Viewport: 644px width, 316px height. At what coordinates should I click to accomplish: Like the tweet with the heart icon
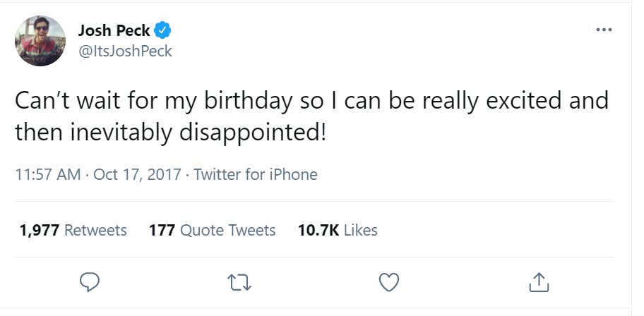(x=390, y=282)
